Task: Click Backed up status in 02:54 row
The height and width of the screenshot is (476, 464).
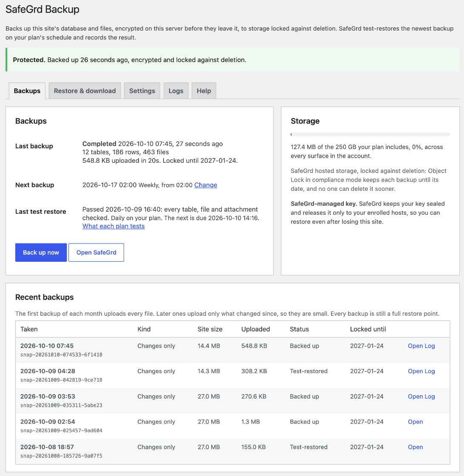Action: click(304, 422)
